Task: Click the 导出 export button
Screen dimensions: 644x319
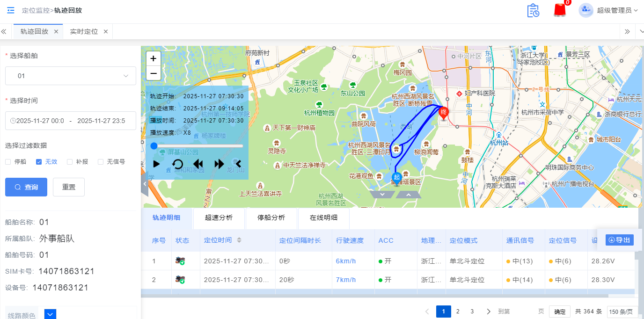Action: point(620,240)
